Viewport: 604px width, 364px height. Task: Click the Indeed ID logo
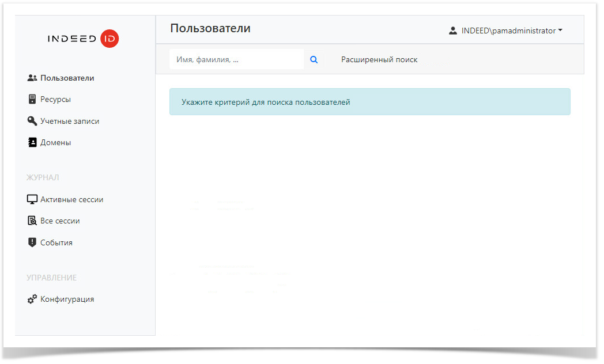click(84, 39)
